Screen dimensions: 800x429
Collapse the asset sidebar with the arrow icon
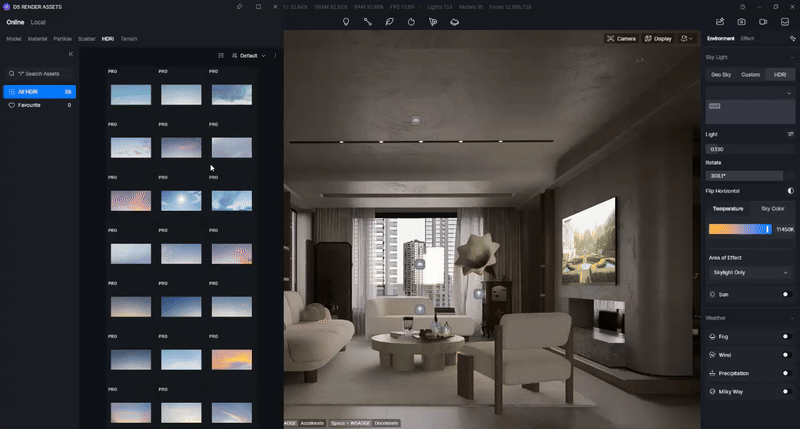tap(70, 54)
